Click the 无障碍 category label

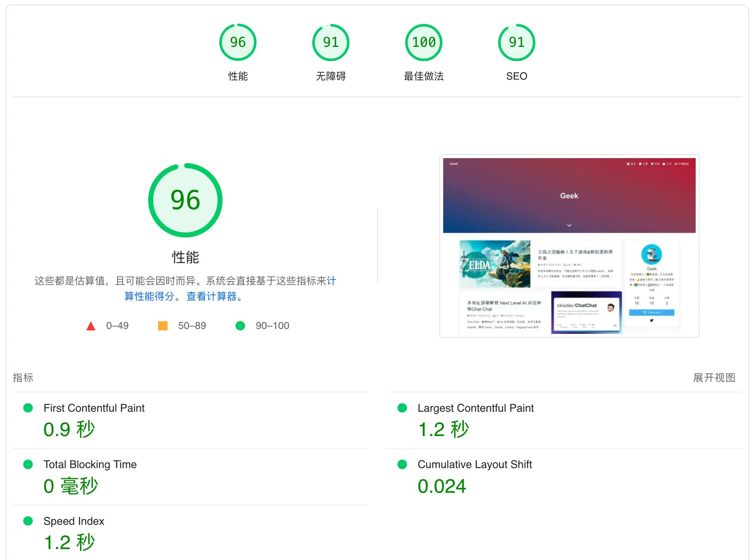(330, 76)
